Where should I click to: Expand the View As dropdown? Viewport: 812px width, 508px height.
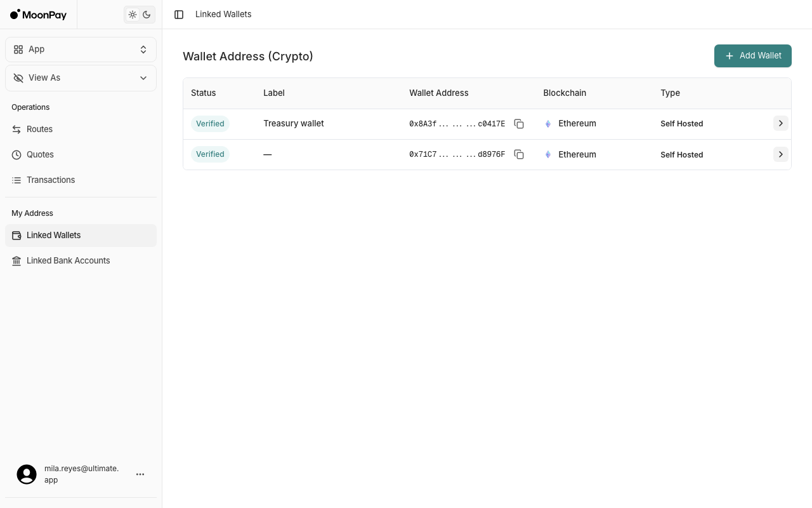81,78
